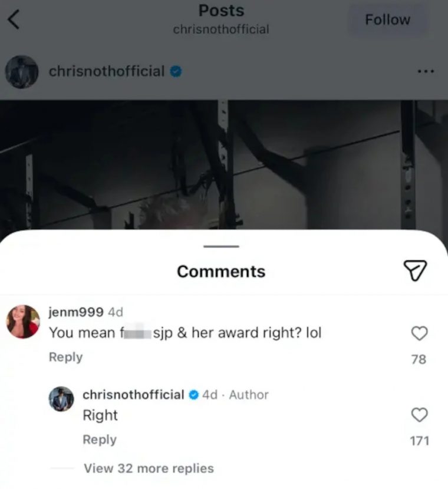This screenshot has height=489, width=448.
Task: Open chrisnothofficial username in reply
Action: [133, 395]
